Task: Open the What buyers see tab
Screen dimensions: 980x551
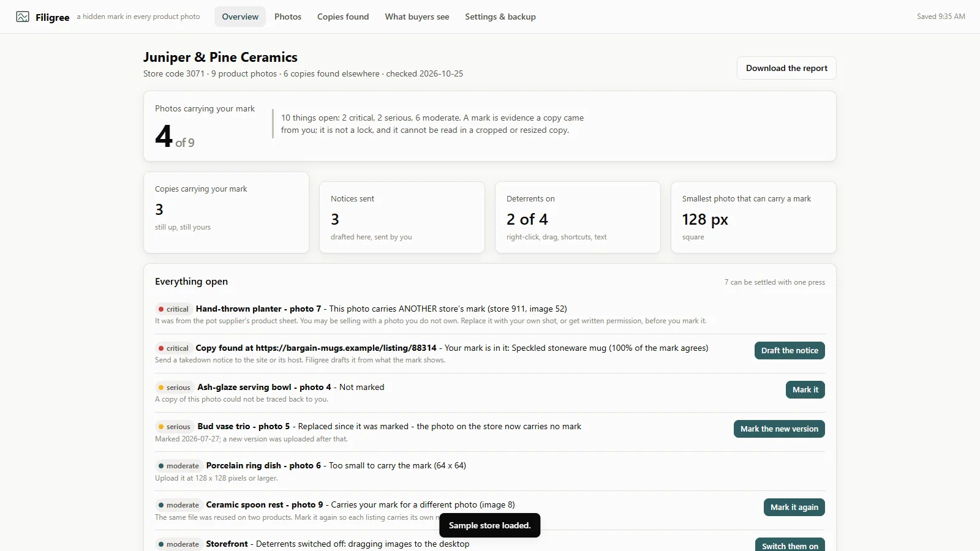Action: pyautogui.click(x=417, y=17)
